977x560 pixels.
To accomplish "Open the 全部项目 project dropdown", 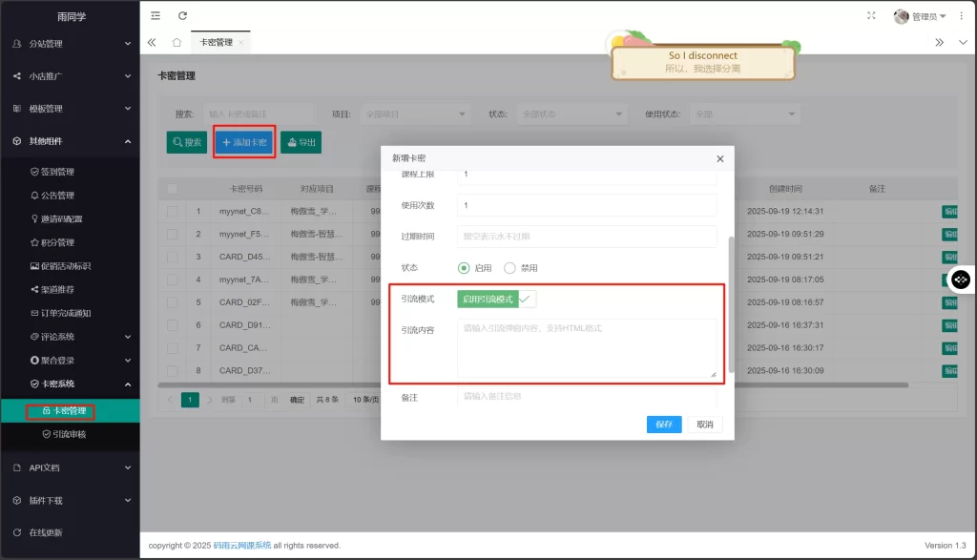I will pyautogui.click(x=415, y=113).
